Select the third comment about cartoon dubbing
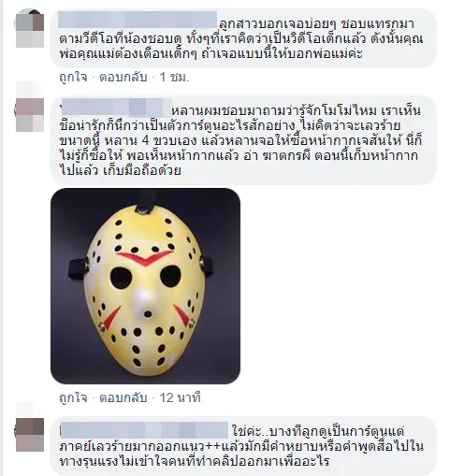Viewport: 464px width, 476px height. pyautogui.click(x=243, y=446)
